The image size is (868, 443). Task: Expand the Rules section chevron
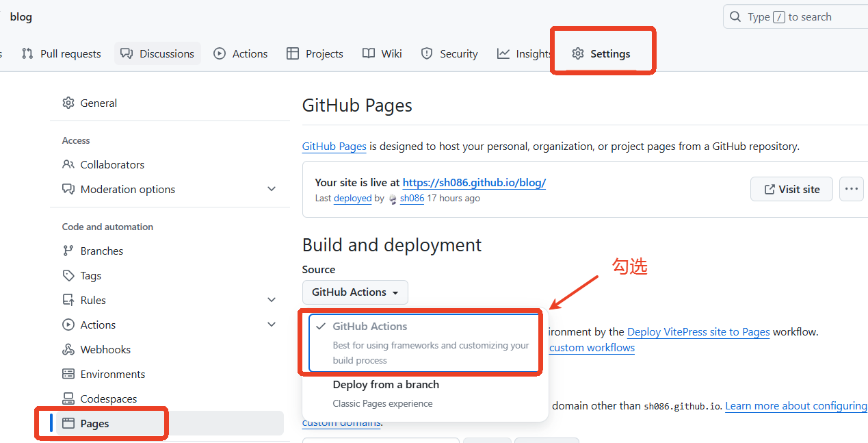pyautogui.click(x=272, y=300)
